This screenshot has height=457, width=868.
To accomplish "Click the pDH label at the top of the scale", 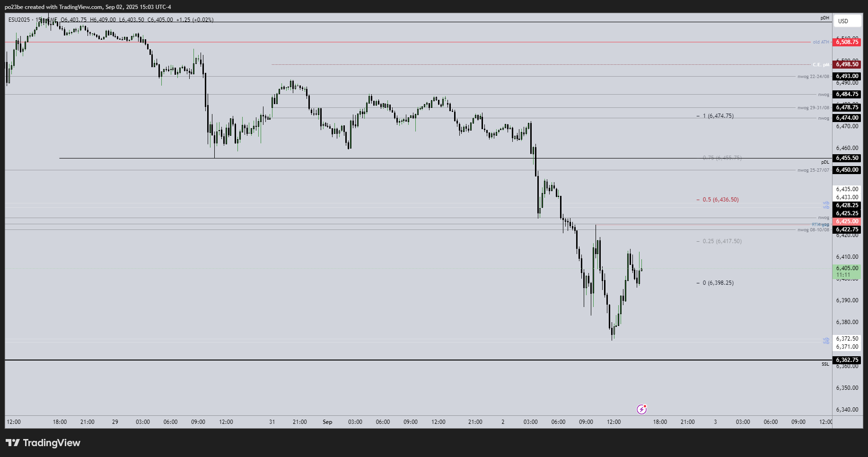I will coord(825,17).
